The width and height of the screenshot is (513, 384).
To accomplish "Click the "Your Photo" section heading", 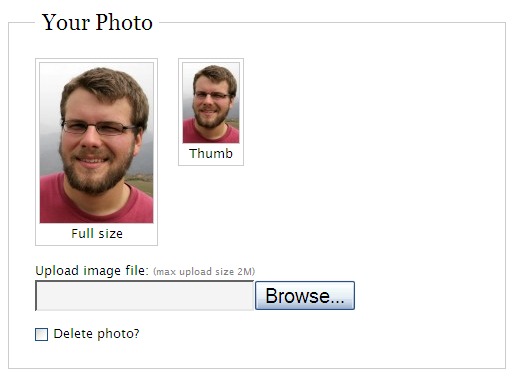I will coord(97,23).
